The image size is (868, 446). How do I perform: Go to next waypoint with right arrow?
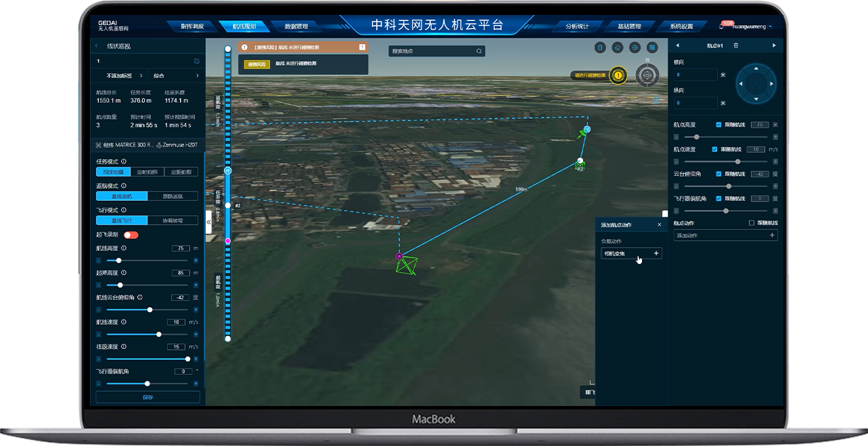coord(774,45)
